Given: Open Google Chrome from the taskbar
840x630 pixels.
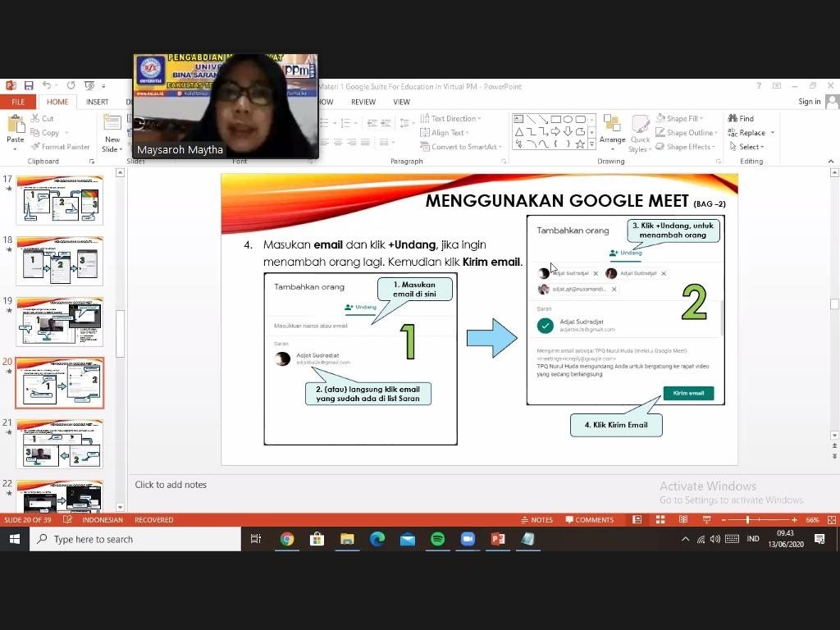Looking at the screenshot, I should [286, 539].
